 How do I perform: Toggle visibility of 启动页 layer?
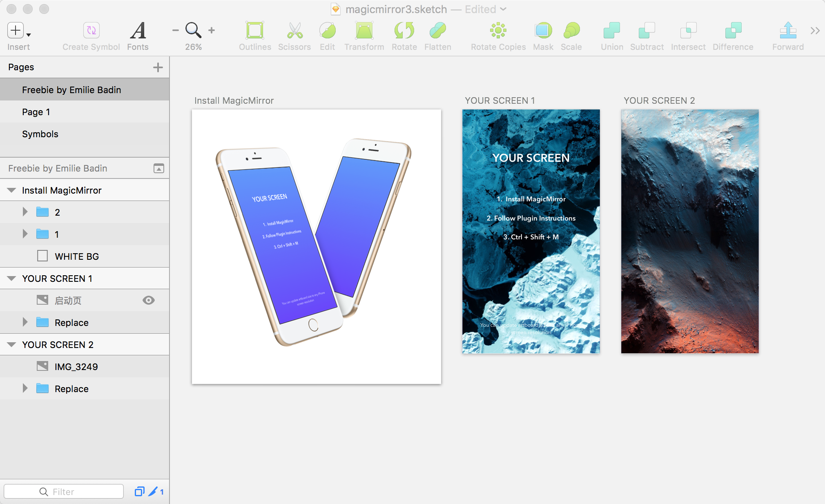[149, 301]
